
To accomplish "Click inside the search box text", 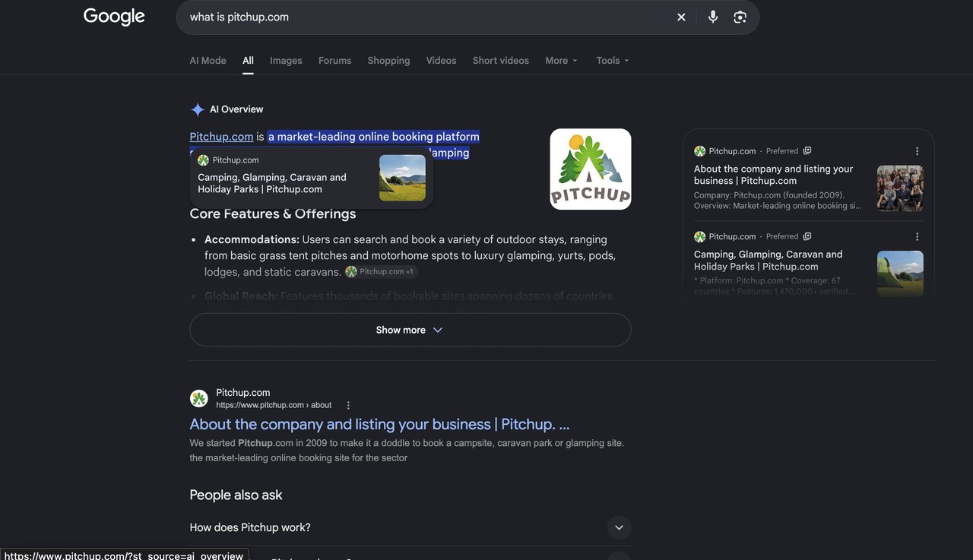I will click(239, 17).
